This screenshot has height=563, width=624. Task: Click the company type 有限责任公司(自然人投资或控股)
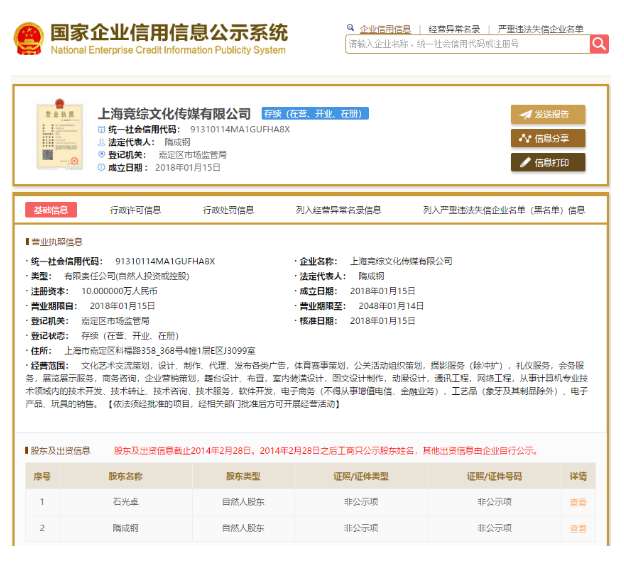[x=127, y=276]
